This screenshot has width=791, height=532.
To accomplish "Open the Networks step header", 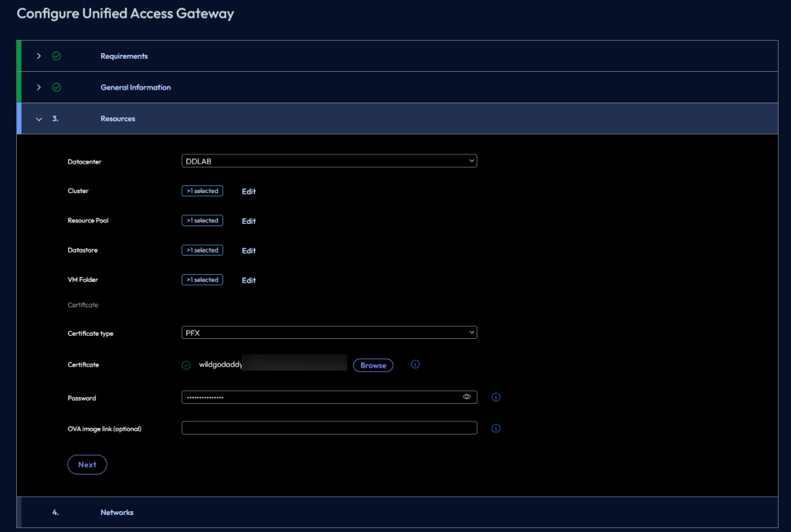I will pyautogui.click(x=117, y=512).
